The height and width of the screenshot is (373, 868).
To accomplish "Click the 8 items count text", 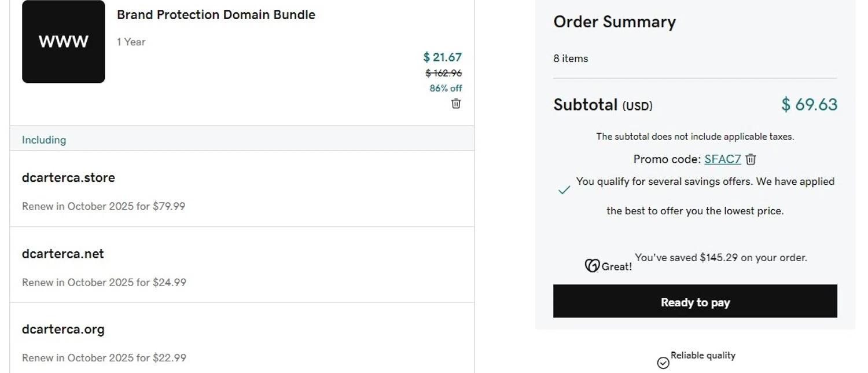I will coord(571,58).
